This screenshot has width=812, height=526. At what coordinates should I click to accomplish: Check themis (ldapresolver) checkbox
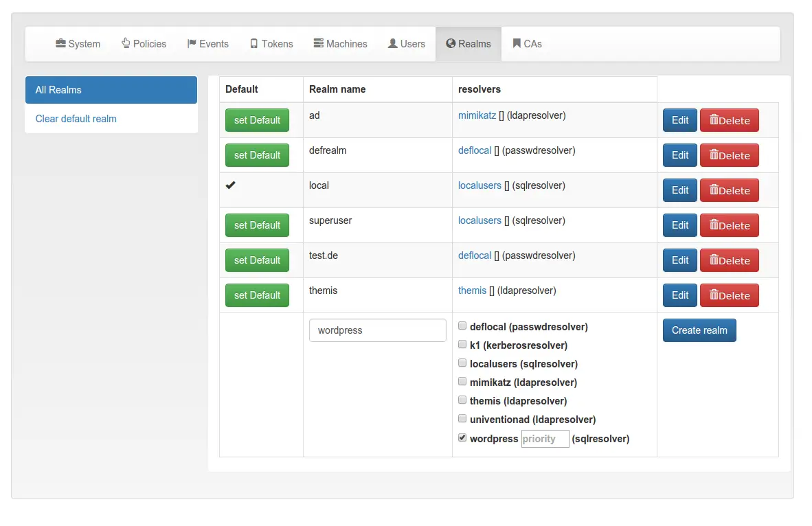(x=462, y=400)
